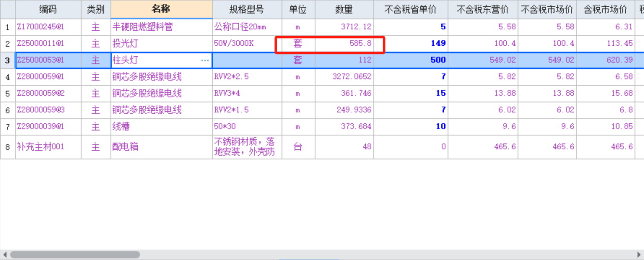Click quantity cell 361.746

(344, 93)
